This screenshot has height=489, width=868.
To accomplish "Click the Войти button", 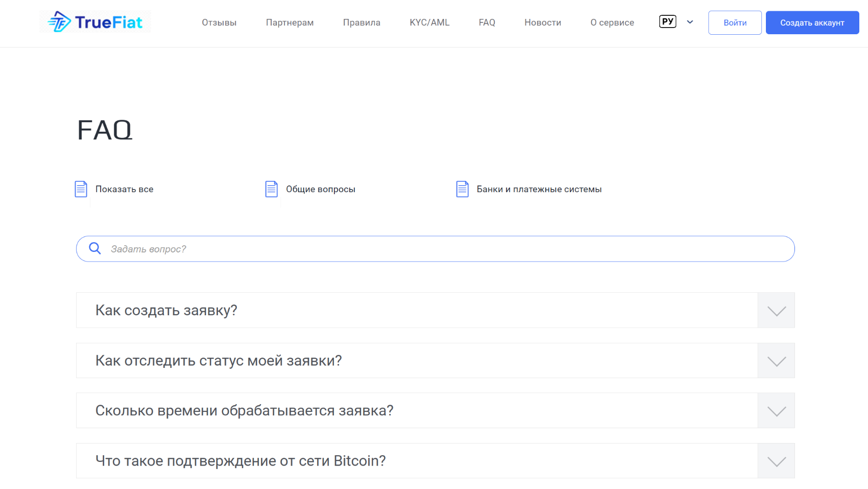I will pyautogui.click(x=735, y=22).
